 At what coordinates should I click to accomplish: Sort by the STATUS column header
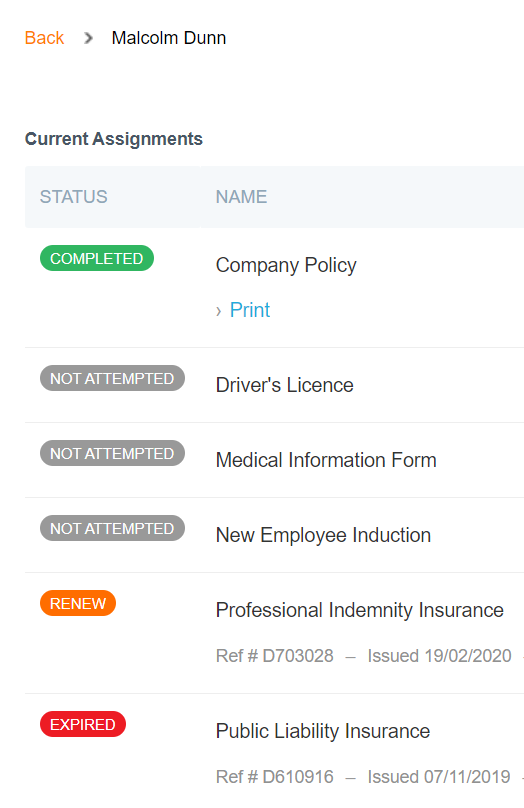coord(74,197)
